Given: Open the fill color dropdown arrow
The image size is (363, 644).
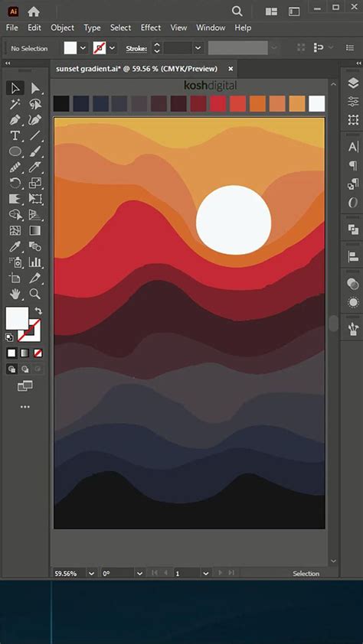Looking at the screenshot, I should click(x=83, y=48).
